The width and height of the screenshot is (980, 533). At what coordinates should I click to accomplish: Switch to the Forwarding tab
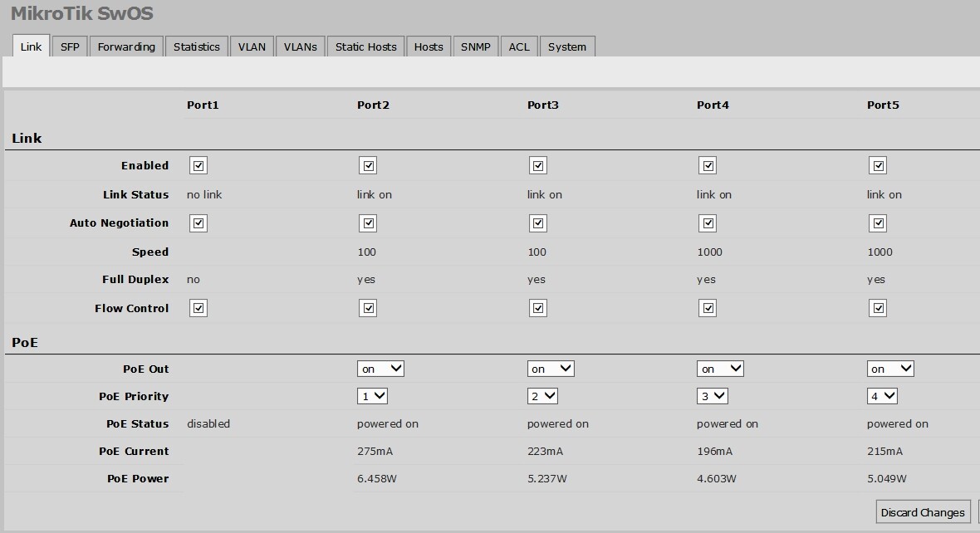[x=126, y=47]
